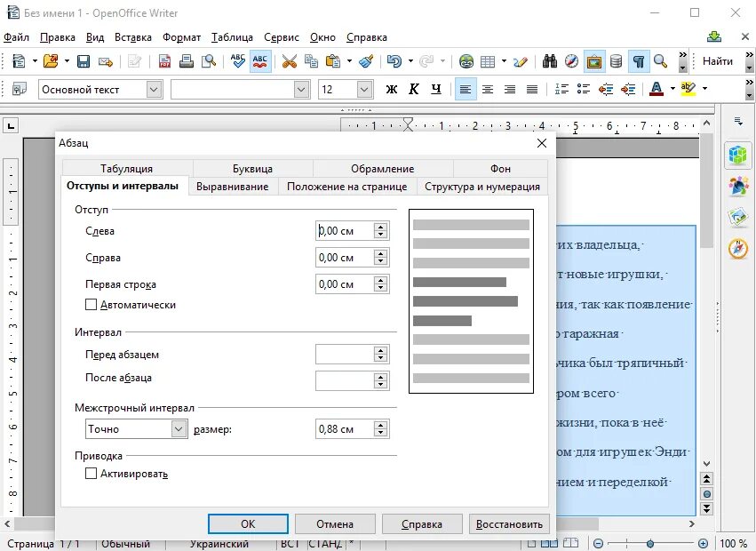Open the font size dropdown 12
This screenshot has width=756, height=551.
coord(364,89)
